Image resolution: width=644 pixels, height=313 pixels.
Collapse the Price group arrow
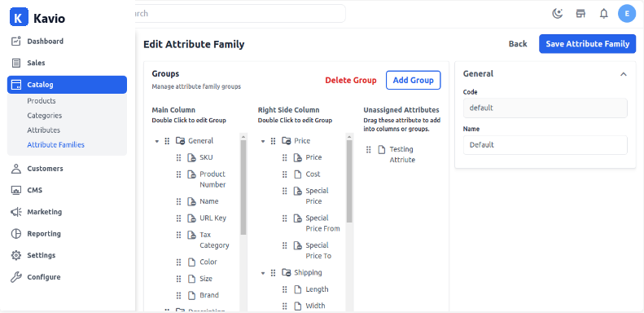(263, 141)
